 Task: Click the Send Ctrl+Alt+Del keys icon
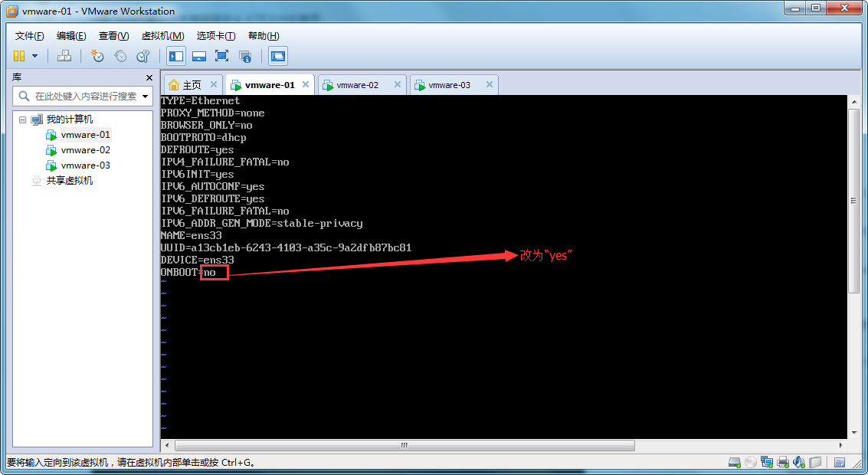pos(64,56)
